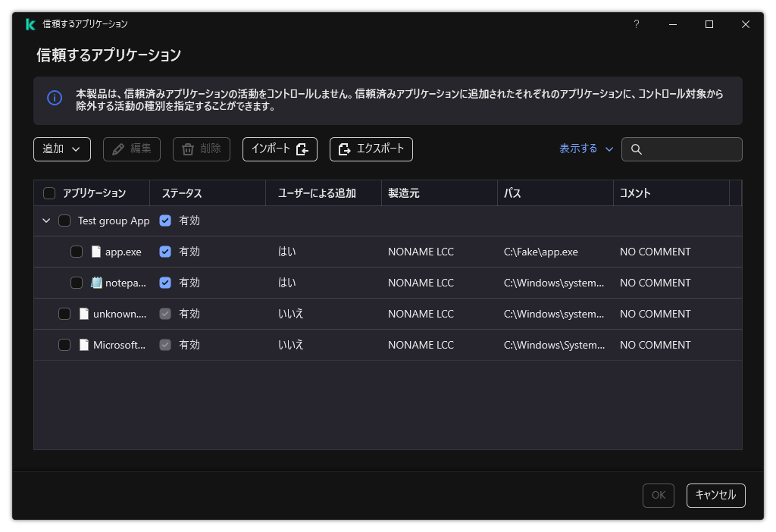776x532 pixels.
Task: Open help via the question mark icon
Action: [636, 23]
